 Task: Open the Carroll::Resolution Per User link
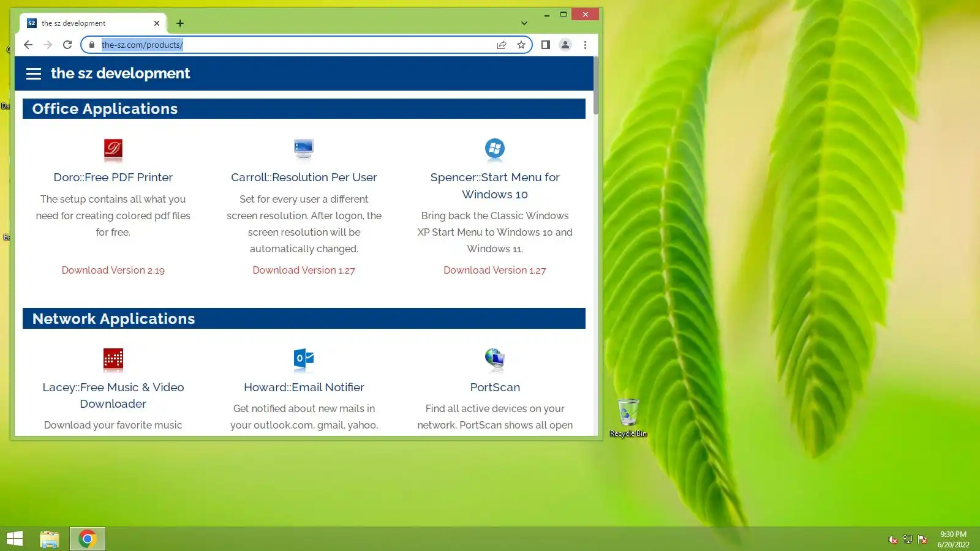coord(304,177)
